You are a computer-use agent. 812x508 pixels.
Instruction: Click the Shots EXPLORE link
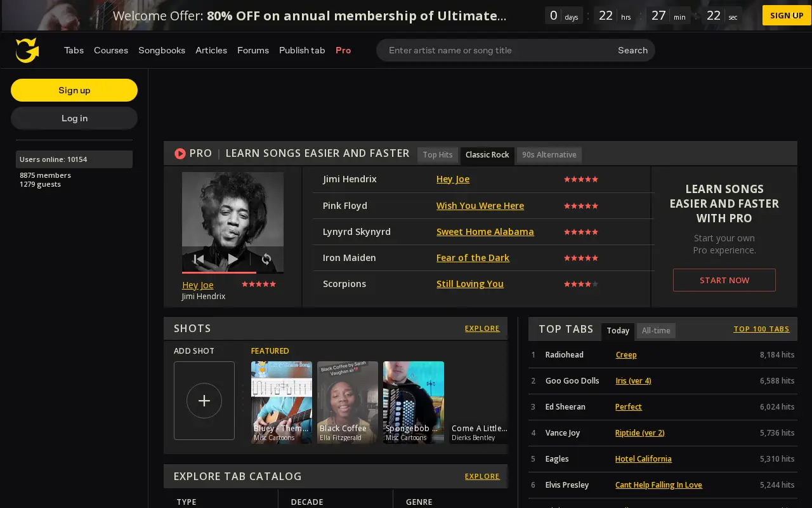(482, 328)
